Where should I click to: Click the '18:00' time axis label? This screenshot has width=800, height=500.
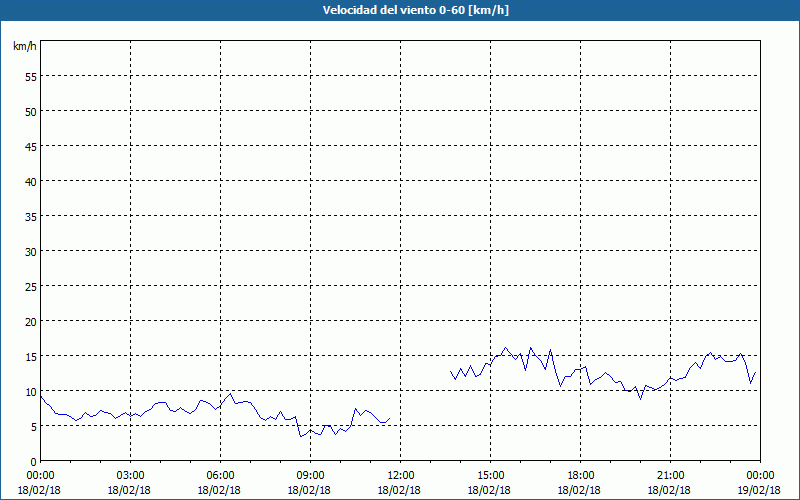point(580,476)
